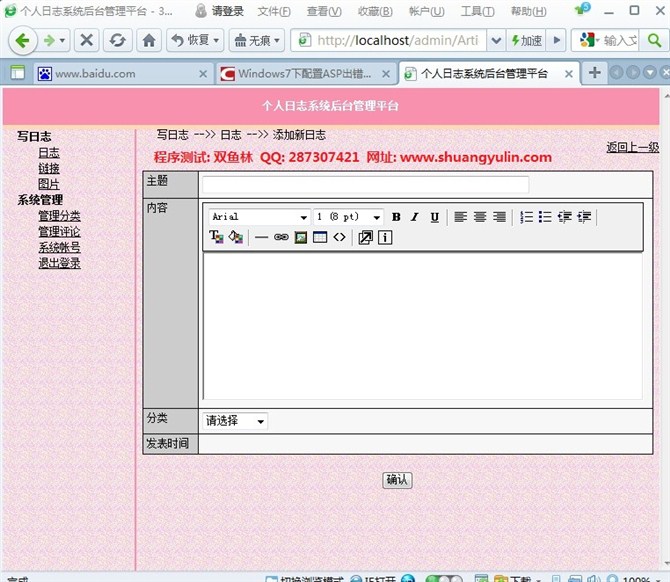Open the 文件(F) menu
Viewport: 670px width, 582px height.
click(x=274, y=12)
